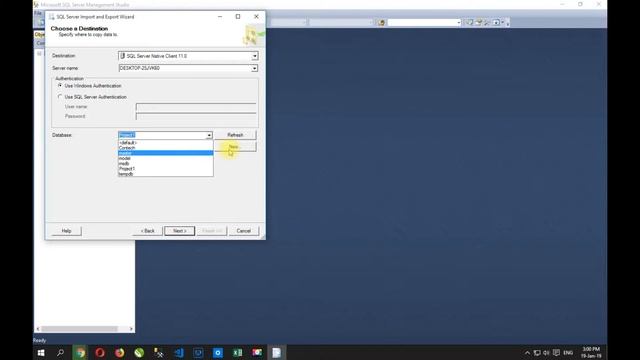Click the Help button

coord(67,231)
